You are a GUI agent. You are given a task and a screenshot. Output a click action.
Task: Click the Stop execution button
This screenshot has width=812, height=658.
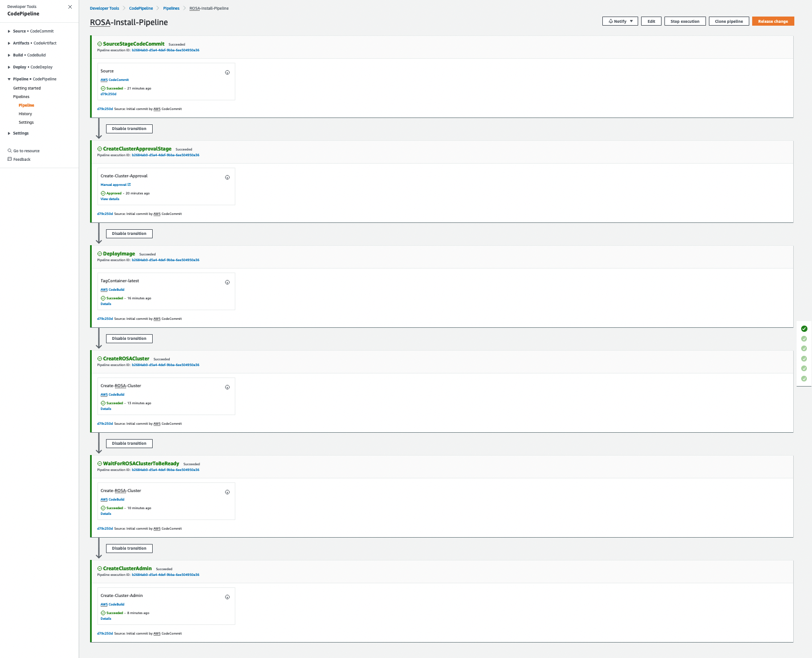(685, 21)
